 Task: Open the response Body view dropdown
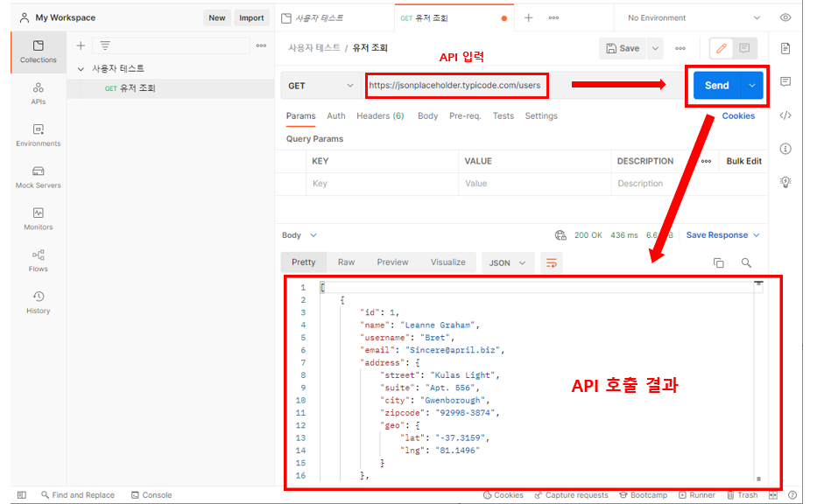[299, 235]
